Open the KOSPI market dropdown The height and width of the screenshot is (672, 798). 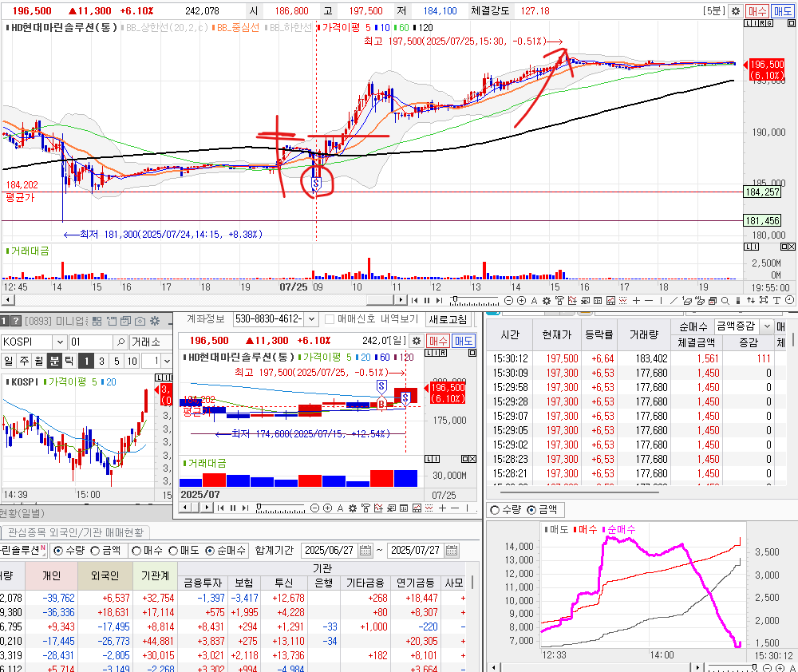point(60,342)
